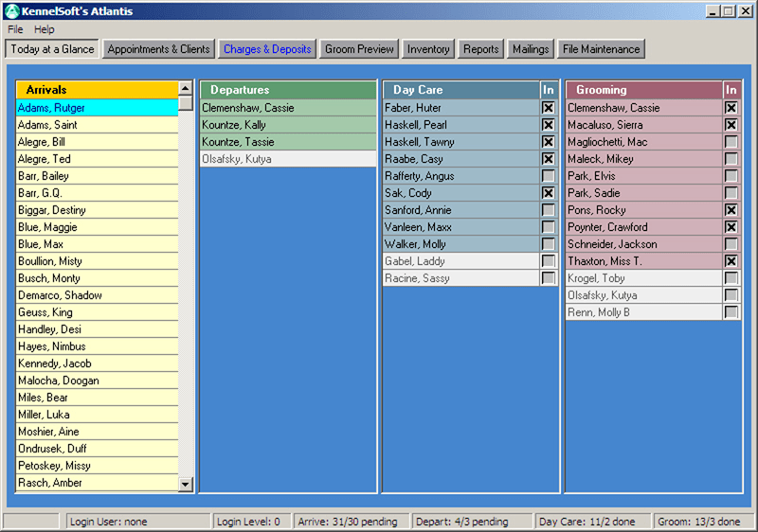Switch to Today at a Glance tab
758x532 pixels.
pyautogui.click(x=52, y=49)
